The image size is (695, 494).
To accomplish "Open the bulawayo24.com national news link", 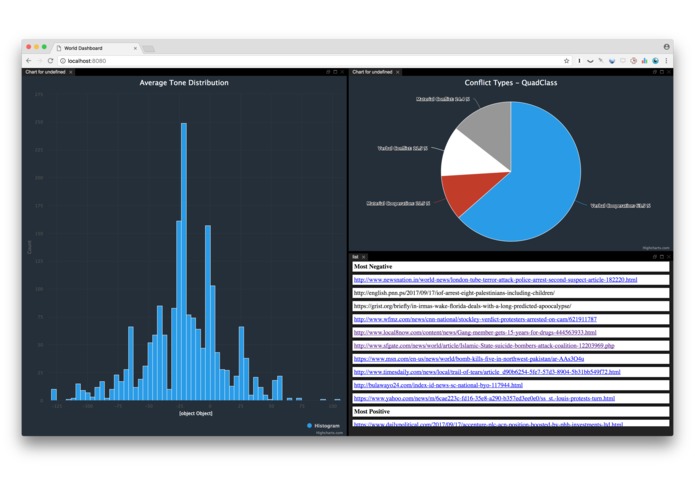I will (x=438, y=385).
